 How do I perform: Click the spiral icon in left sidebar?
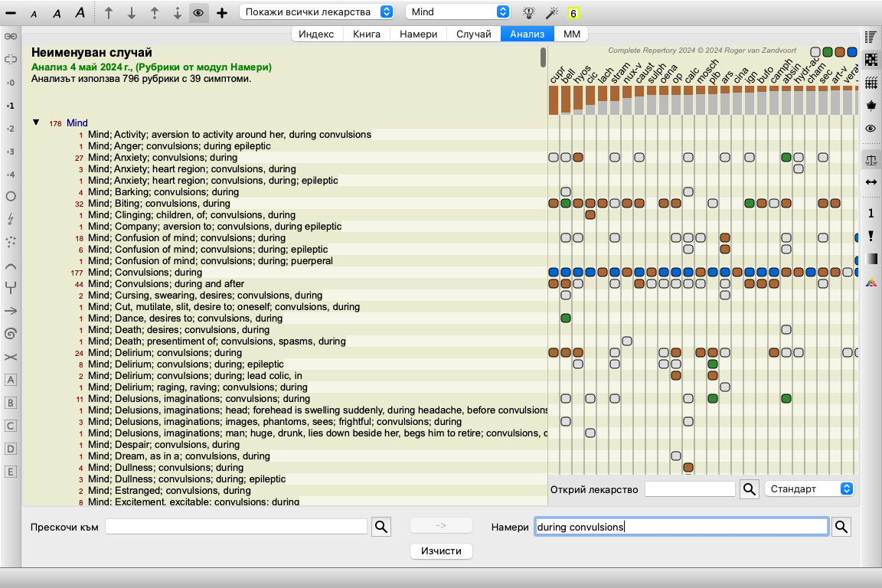click(11, 333)
